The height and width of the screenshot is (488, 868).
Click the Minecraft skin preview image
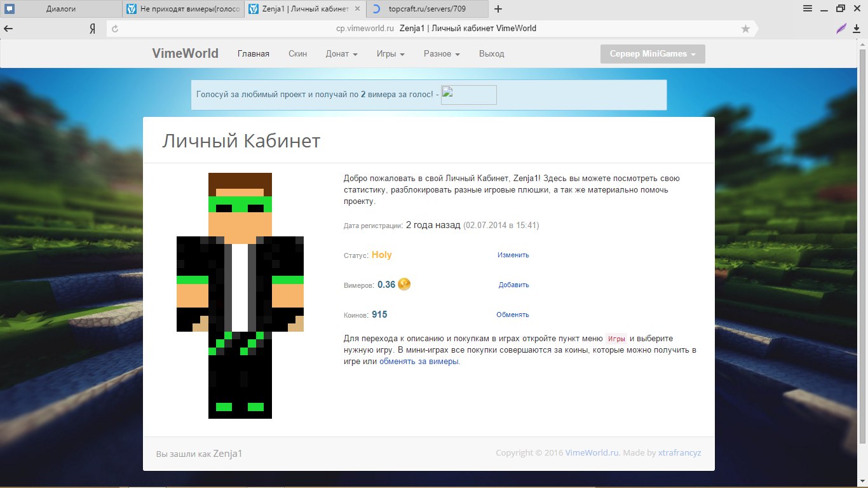tap(240, 295)
